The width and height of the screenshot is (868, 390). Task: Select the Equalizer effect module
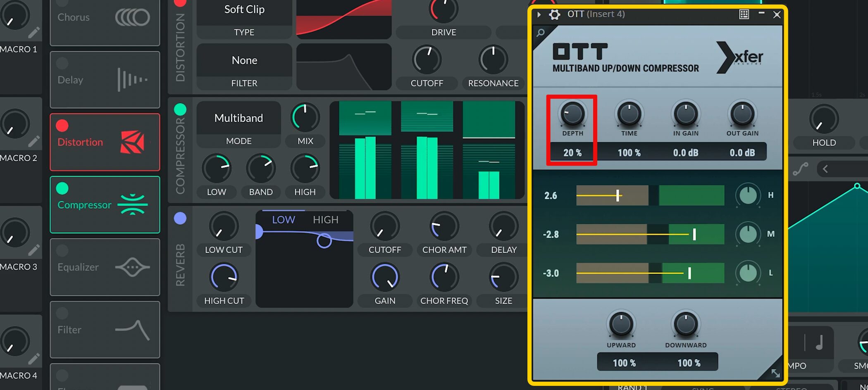click(x=105, y=267)
